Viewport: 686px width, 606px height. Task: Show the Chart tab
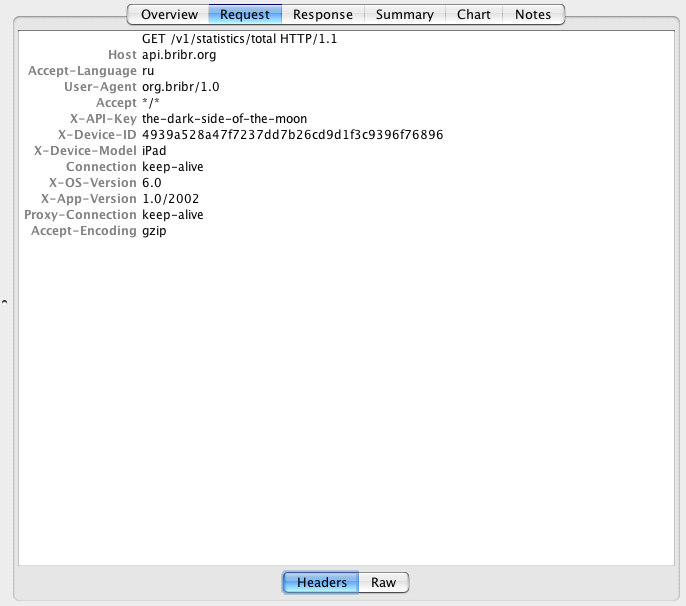point(474,14)
